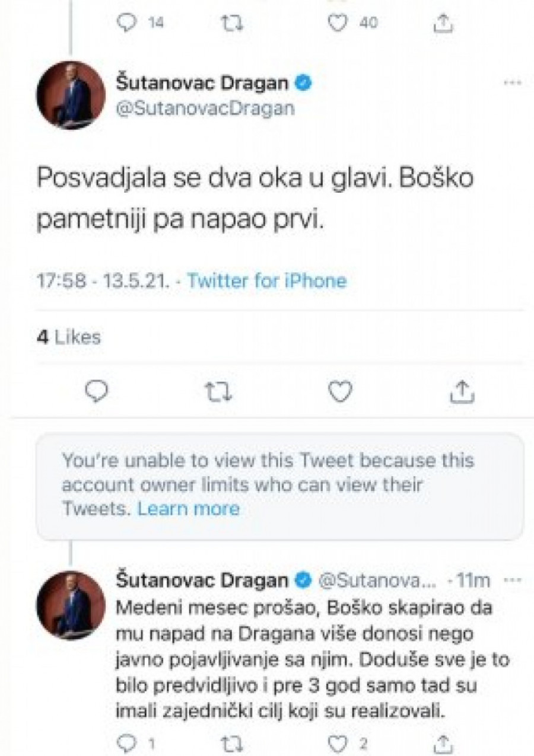
Task: Reply to the main 'Posvadjala se dva oka' tweet
Action: 97,391
